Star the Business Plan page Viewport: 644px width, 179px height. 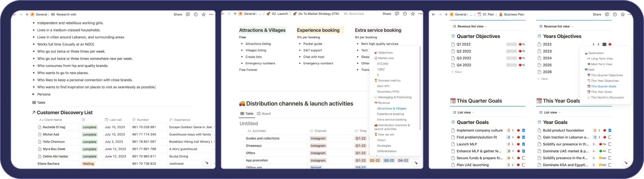pyautogui.click(x=623, y=14)
